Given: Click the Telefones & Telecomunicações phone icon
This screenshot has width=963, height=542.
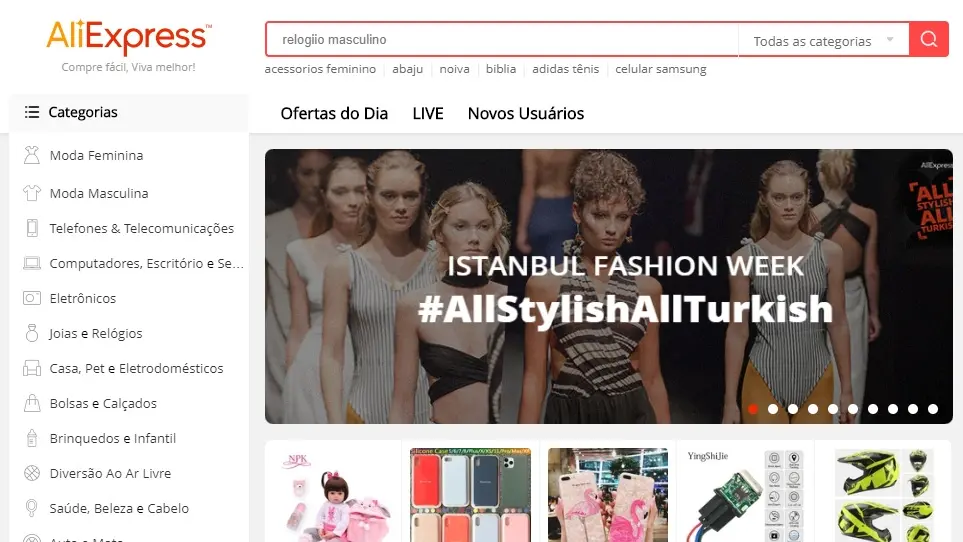Looking at the screenshot, I should 31,228.
